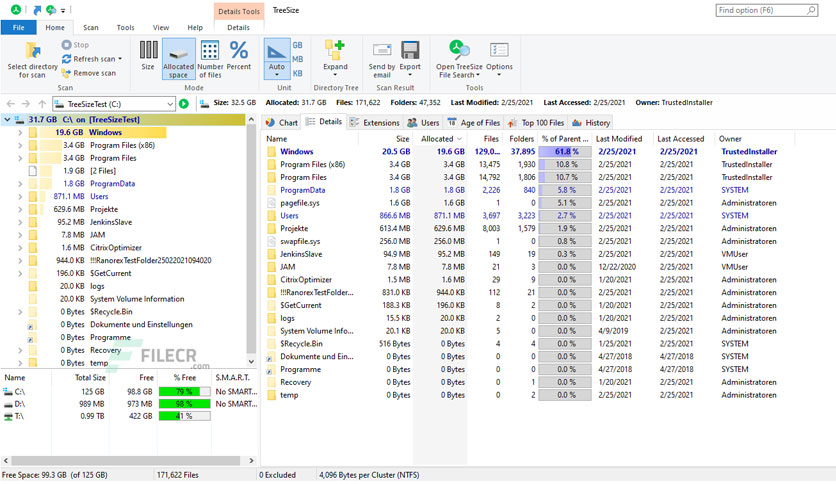Open the TreeSizeTest (C:) path dropdown
Viewport: 836px width, 484px height.
[x=170, y=104]
